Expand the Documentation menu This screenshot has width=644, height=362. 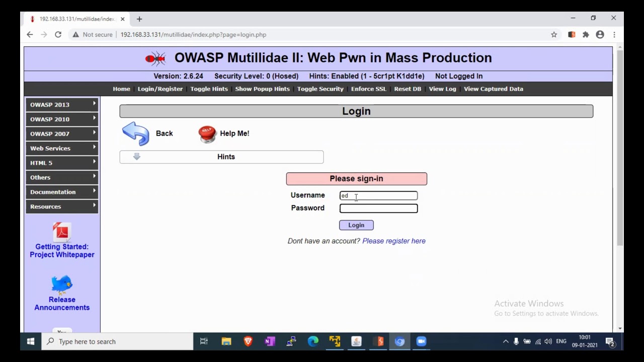click(x=62, y=192)
